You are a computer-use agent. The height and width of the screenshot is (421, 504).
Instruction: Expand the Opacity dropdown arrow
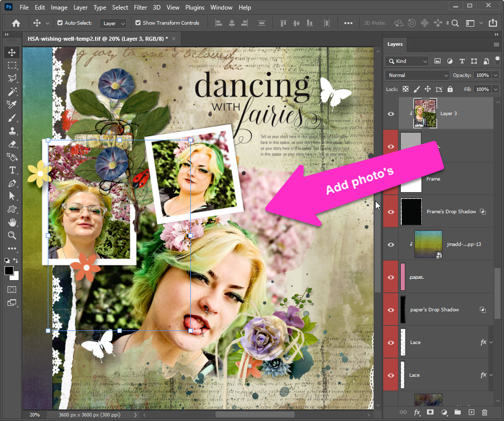click(x=495, y=75)
